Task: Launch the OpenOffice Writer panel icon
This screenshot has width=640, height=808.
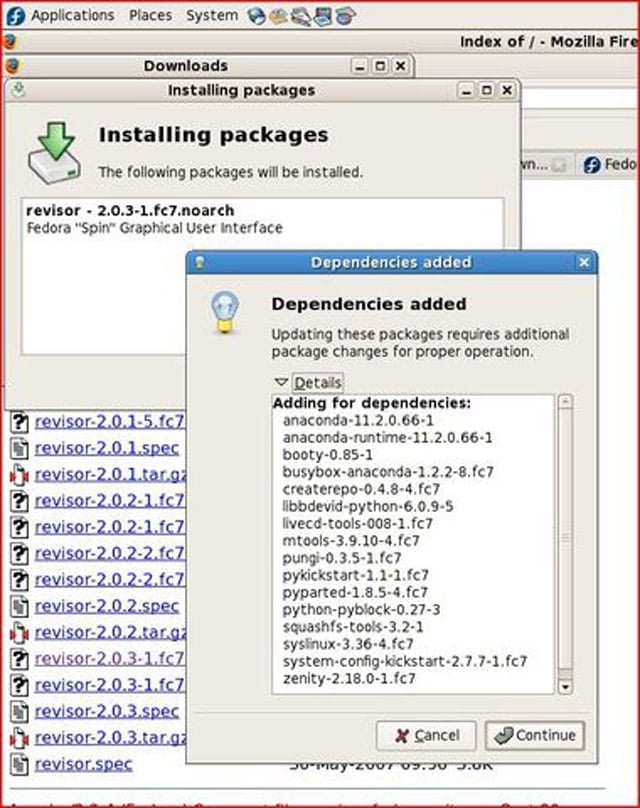Action: pos(301,16)
